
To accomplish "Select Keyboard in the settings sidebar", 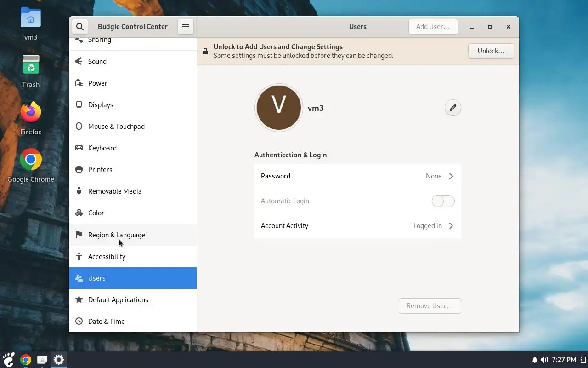I will [x=133, y=148].
